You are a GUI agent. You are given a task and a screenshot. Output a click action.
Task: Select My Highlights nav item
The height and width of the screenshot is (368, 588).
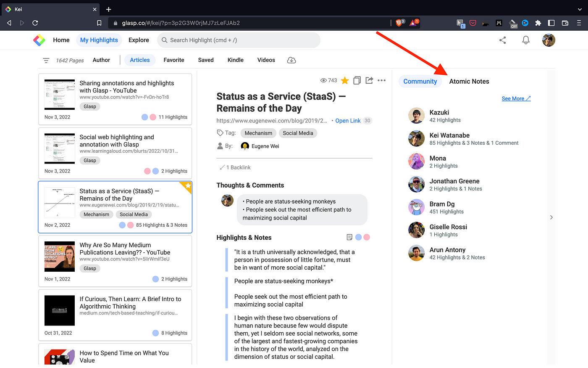pos(99,40)
